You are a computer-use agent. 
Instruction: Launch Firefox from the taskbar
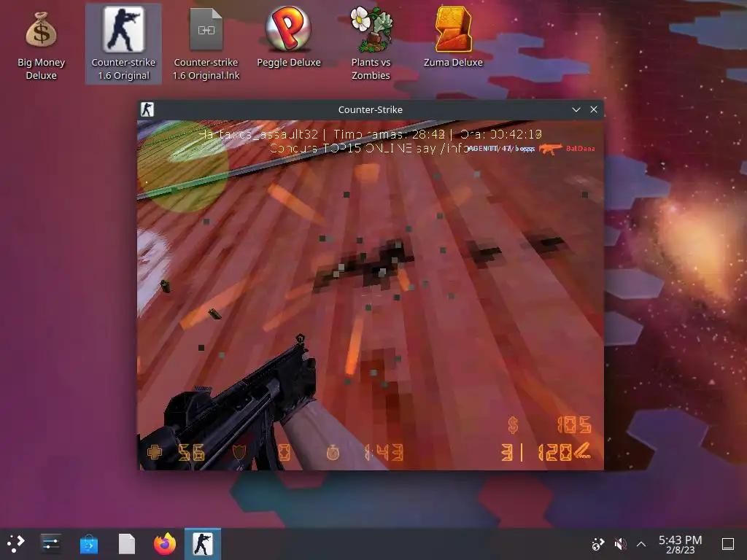[165, 544]
